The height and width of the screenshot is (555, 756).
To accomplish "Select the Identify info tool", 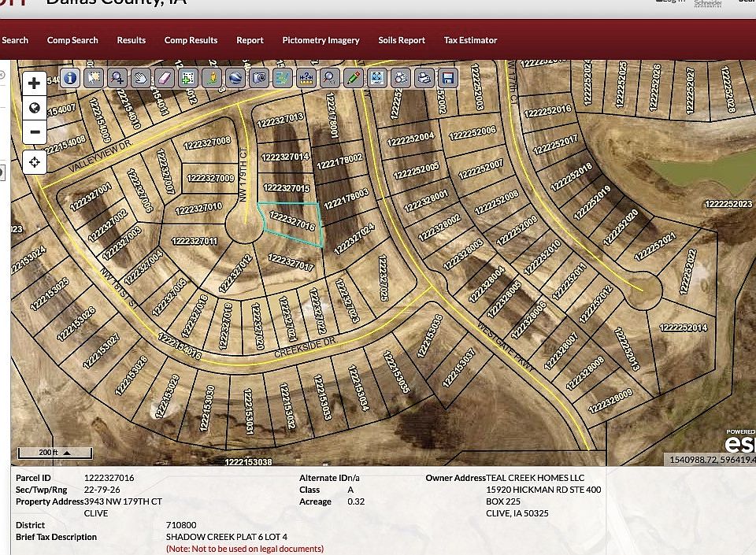I will pos(71,78).
